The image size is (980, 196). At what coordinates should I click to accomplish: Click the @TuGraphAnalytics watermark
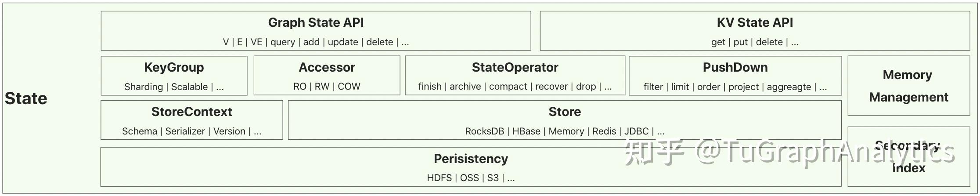point(825,152)
